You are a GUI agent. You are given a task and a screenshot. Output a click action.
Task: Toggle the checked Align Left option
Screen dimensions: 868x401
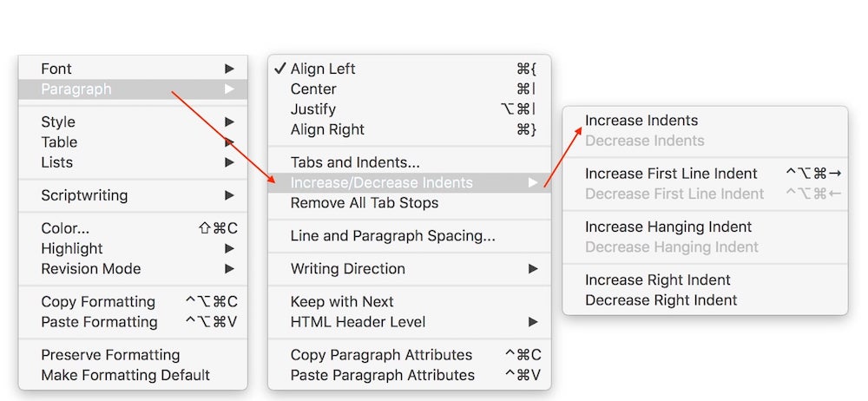coord(323,69)
